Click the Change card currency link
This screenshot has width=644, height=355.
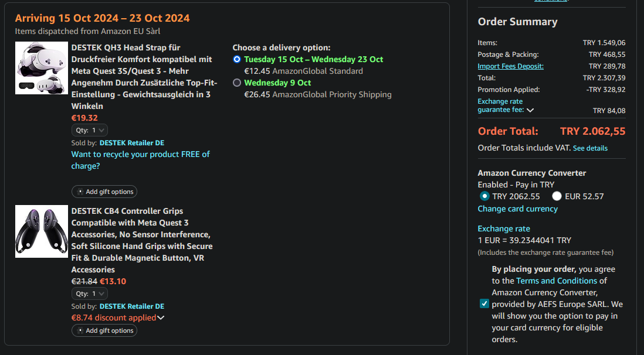[x=517, y=209]
